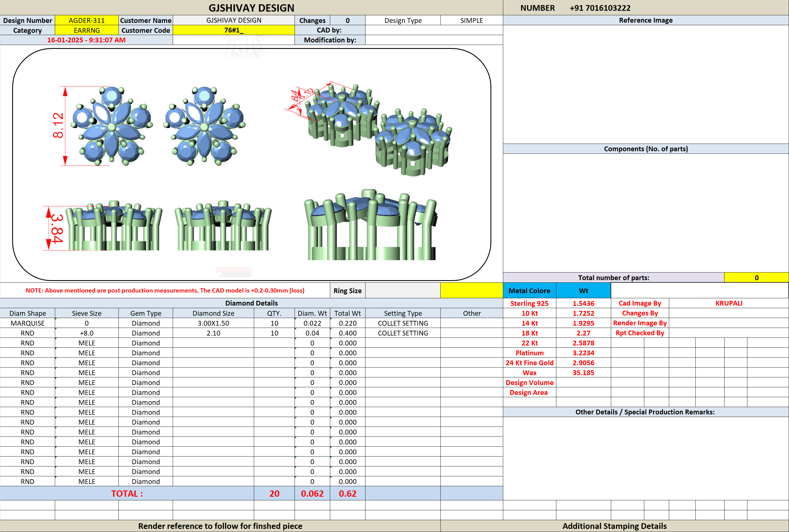
Task: Click the 3.00X1.50 diamond size cell
Action: (213, 323)
